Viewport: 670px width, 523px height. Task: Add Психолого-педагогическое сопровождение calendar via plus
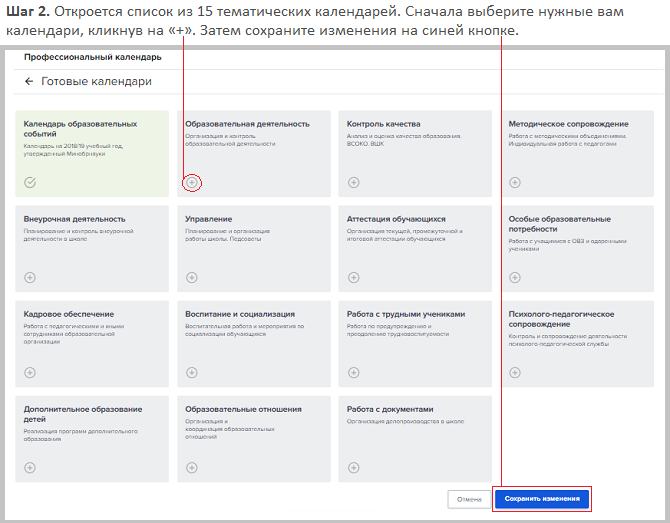515,373
